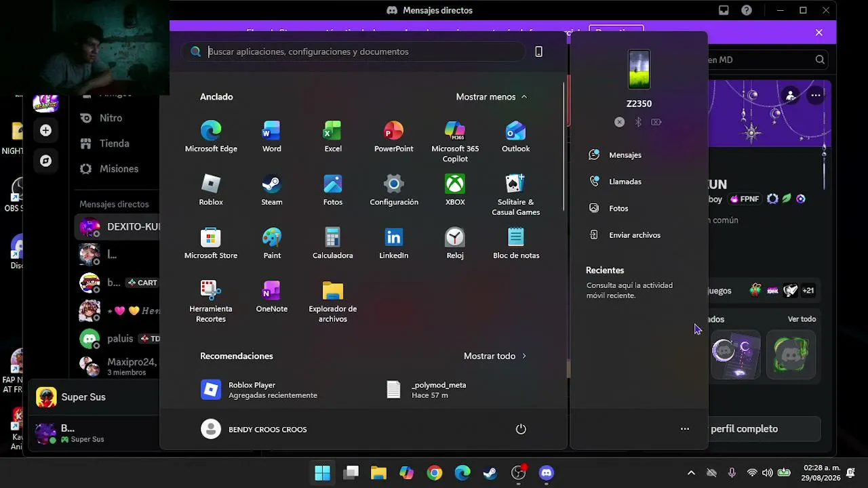Focus the Start menu search box
868x488 pixels.
[353, 52]
